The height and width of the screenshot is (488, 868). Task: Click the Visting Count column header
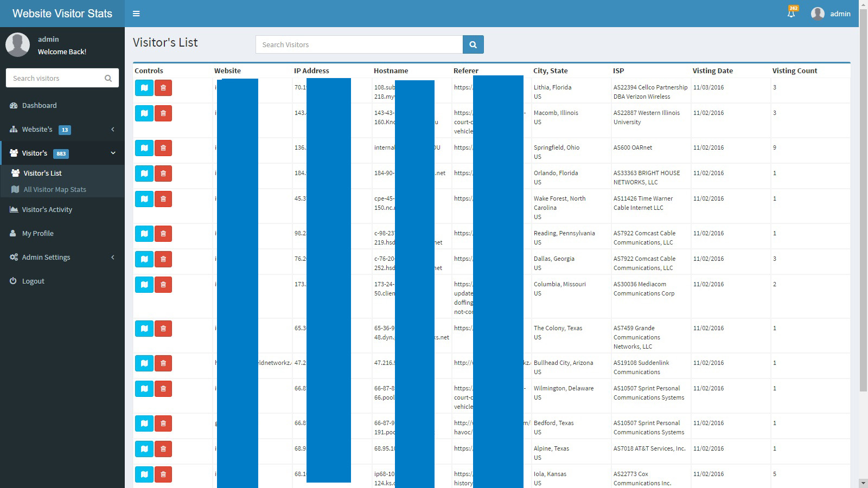click(794, 70)
